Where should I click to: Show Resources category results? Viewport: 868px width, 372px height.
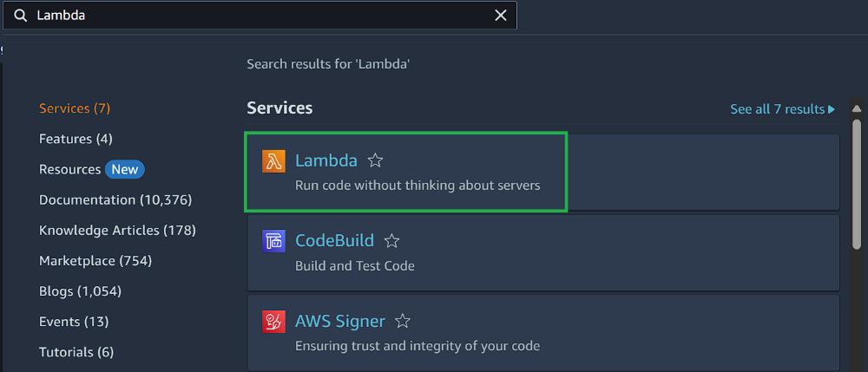pyautogui.click(x=70, y=169)
